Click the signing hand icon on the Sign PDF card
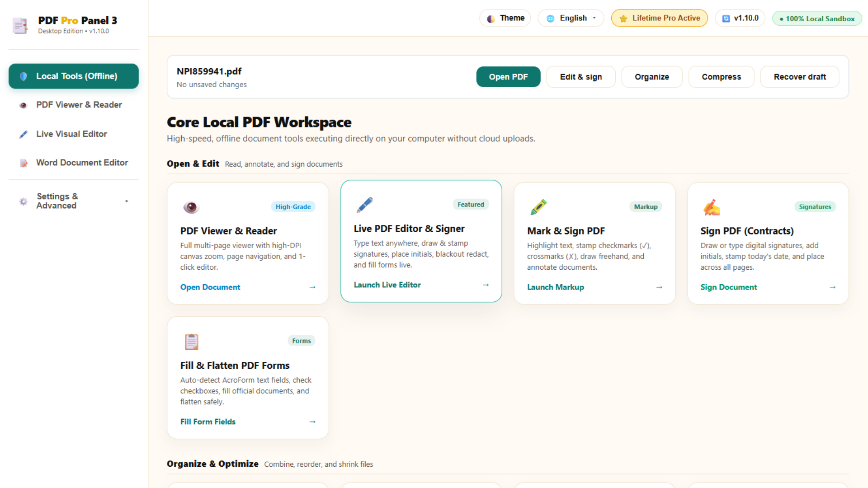868x488 pixels. (712, 207)
